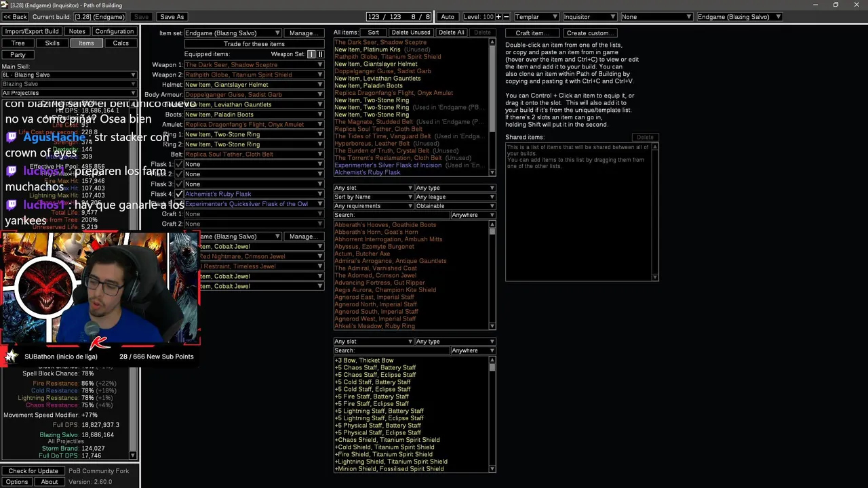The height and width of the screenshot is (488, 868).
Task: Open Belt slot dropdown
Action: point(254,155)
